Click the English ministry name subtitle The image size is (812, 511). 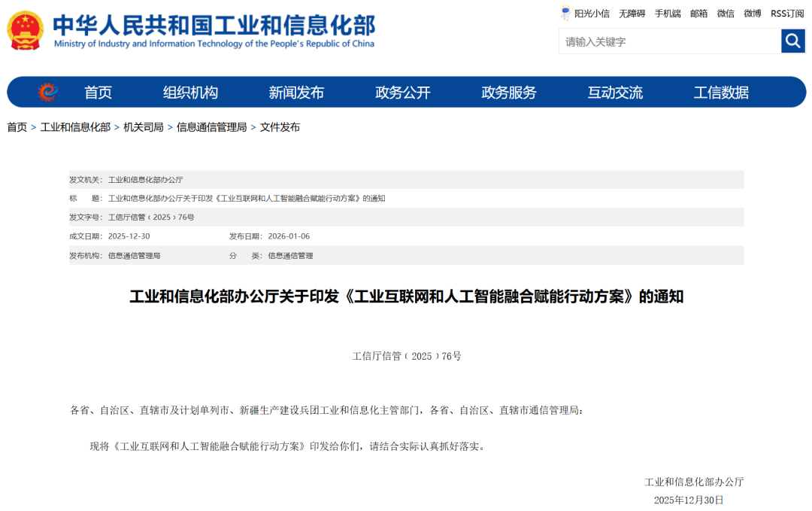214,44
